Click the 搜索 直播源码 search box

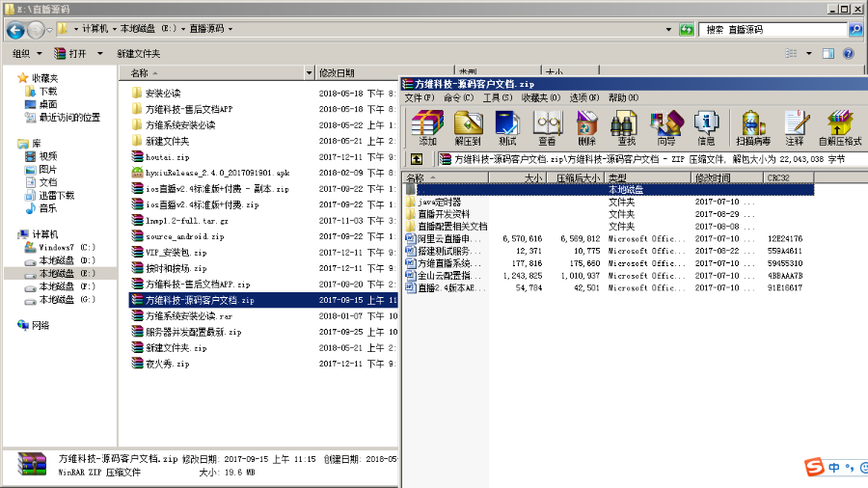click(x=773, y=30)
